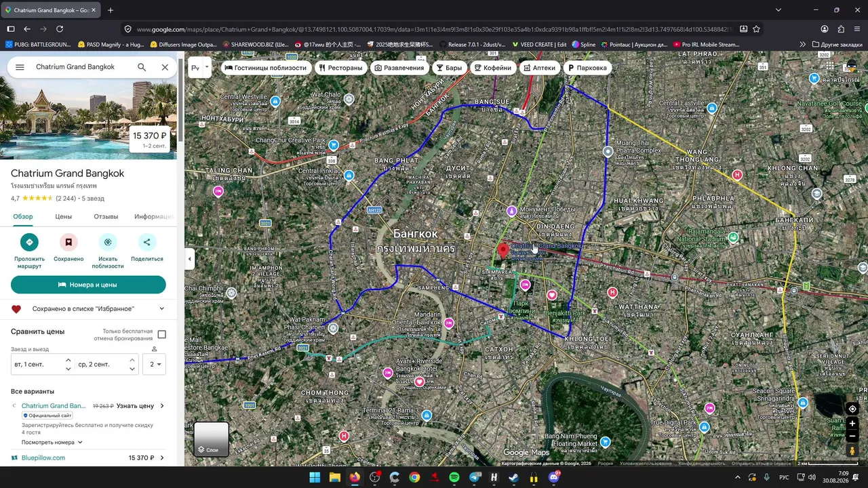Click the Сохранено bookmark icon

(68, 242)
